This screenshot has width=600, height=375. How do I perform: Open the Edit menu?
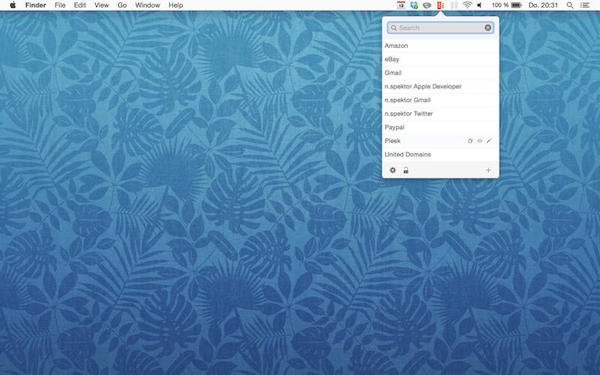pyautogui.click(x=80, y=5)
